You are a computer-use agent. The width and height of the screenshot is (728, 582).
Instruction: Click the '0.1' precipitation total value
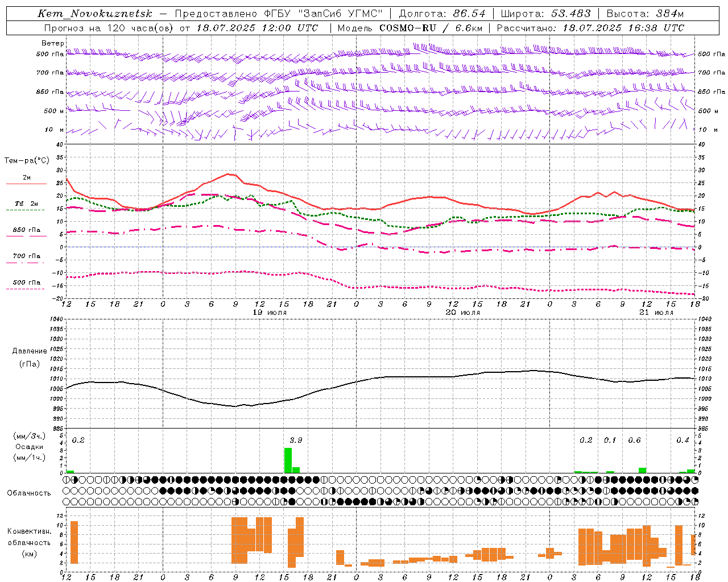click(x=610, y=440)
